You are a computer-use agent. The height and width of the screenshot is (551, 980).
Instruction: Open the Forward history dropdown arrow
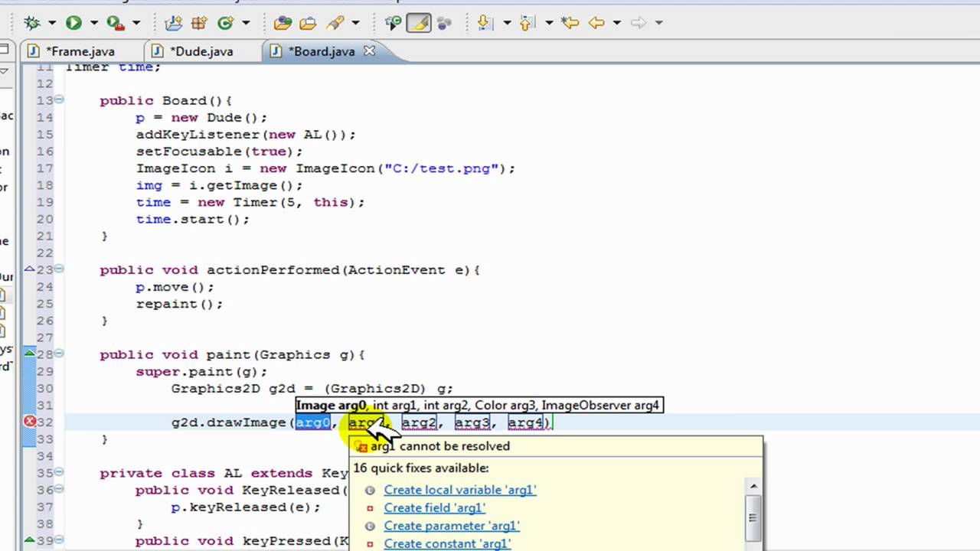tap(658, 23)
